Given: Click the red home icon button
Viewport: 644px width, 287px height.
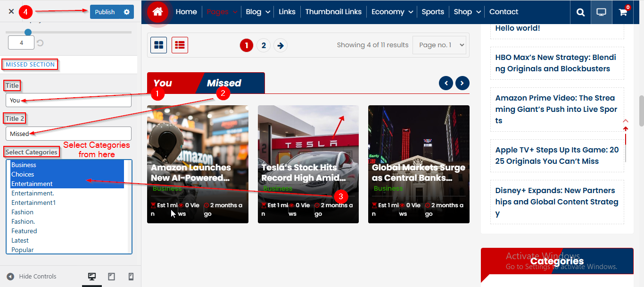Looking at the screenshot, I should click(x=157, y=12).
